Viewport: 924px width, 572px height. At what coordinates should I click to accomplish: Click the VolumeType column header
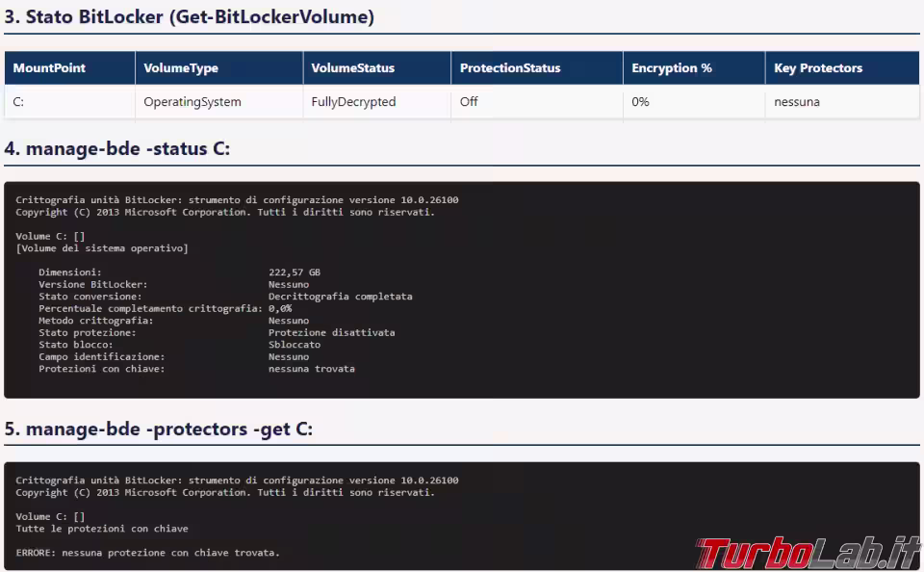point(219,67)
